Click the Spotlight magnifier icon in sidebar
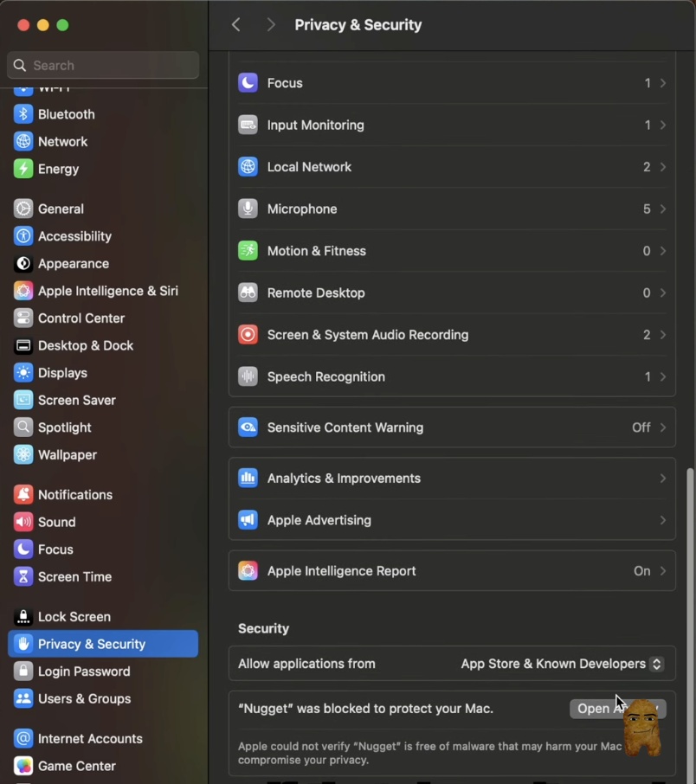 pyautogui.click(x=23, y=427)
